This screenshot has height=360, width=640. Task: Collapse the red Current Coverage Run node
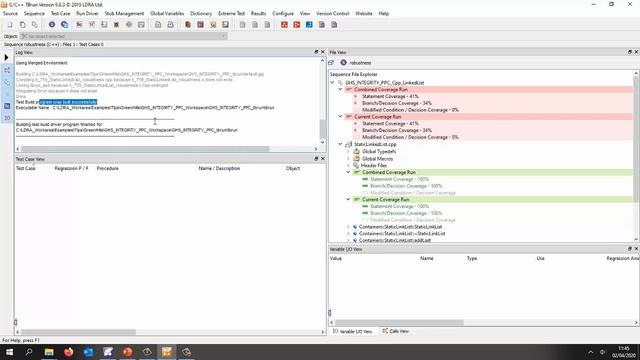(x=340, y=117)
